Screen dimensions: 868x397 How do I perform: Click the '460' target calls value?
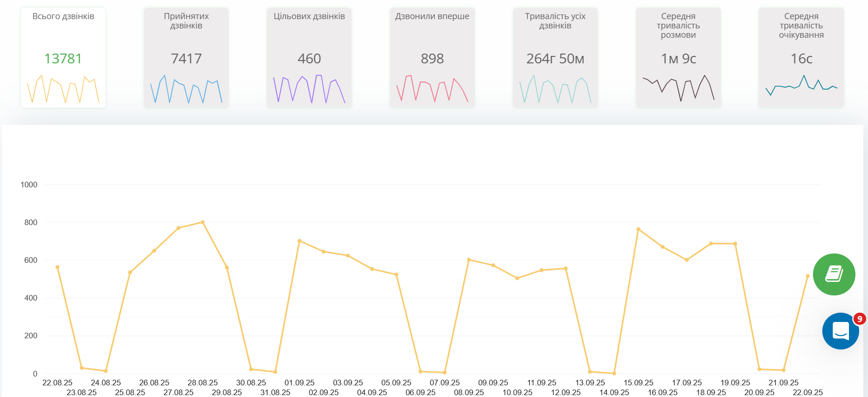click(309, 59)
